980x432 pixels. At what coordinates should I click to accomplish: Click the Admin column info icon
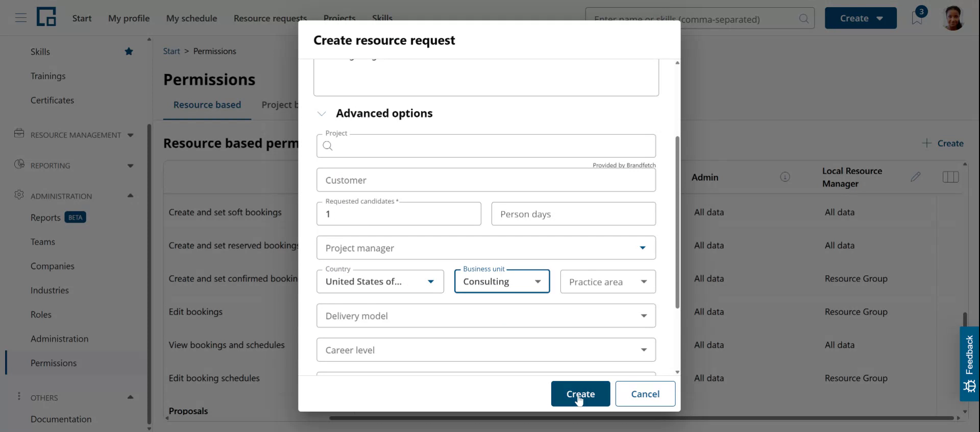click(x=785, y=177)
